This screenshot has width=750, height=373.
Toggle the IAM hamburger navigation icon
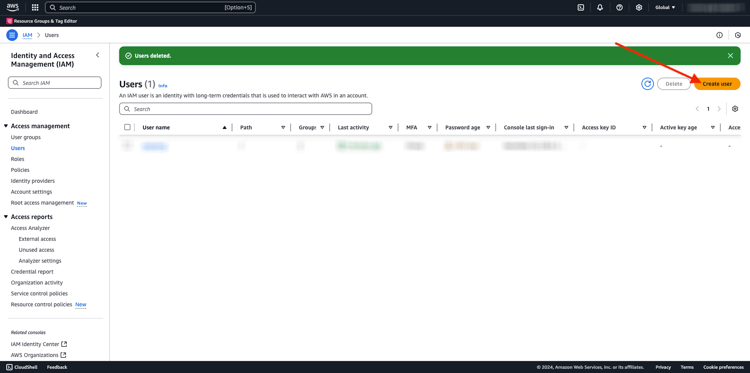(x=12, y=35)
